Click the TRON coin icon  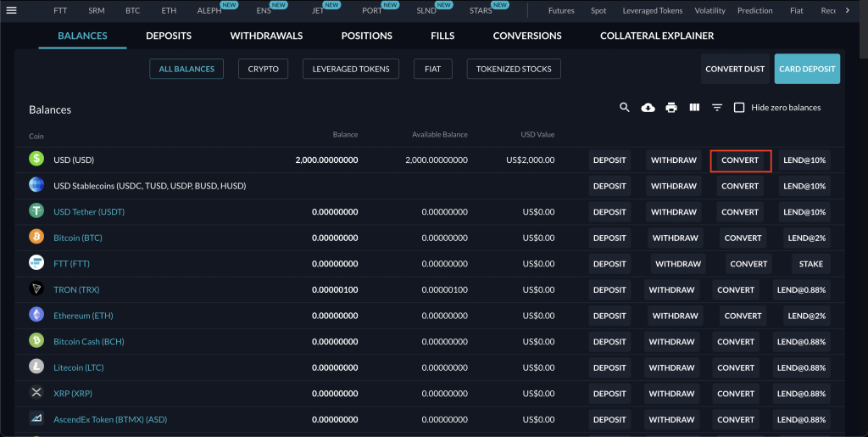[x=36, y=289]
